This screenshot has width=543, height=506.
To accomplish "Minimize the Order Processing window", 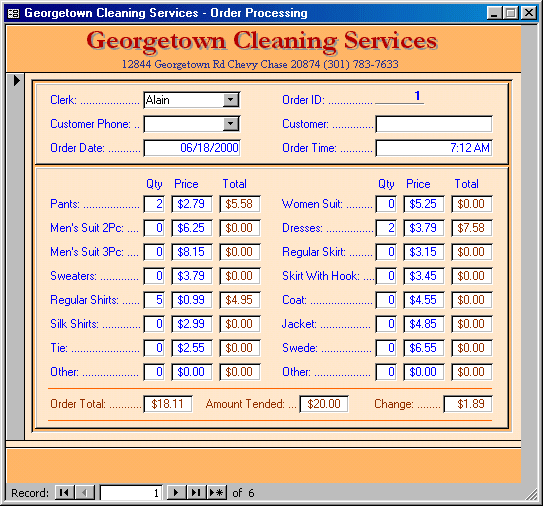I will click(x=494, y=13).
